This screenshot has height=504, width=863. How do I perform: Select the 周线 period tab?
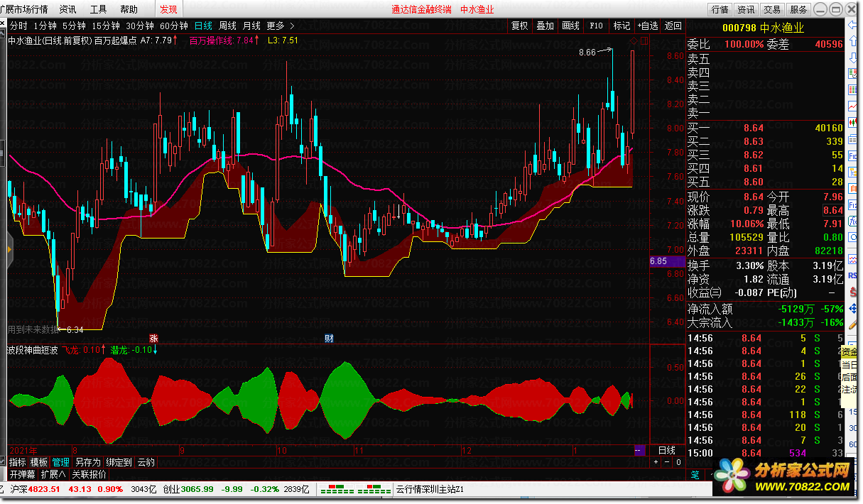click(227, 26)
